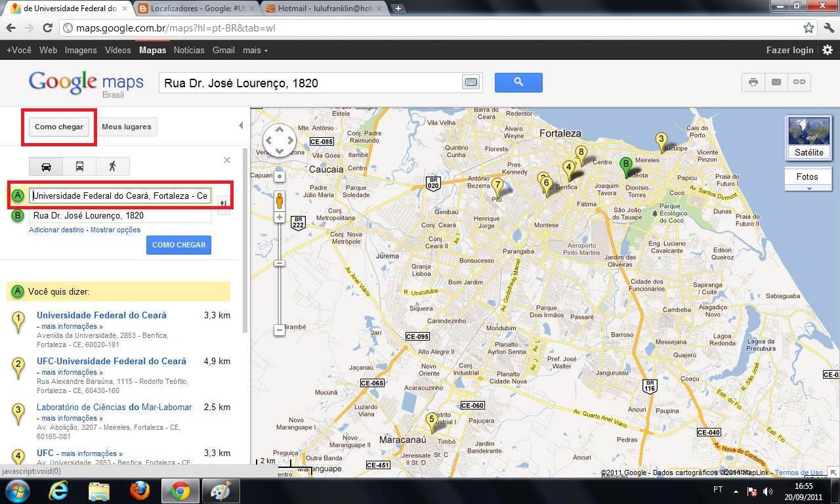Swap start and end destinations
The image size is (840, 504).
223,204
